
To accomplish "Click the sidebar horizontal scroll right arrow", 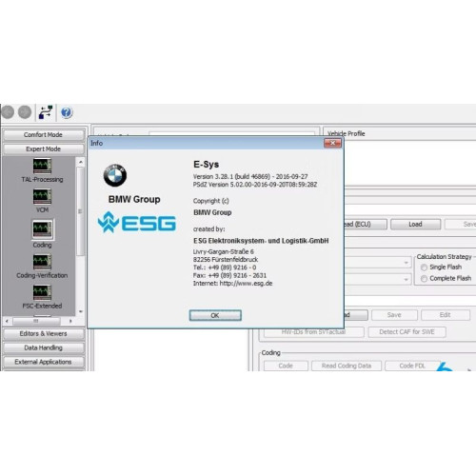I will click(x=70, y=321).
